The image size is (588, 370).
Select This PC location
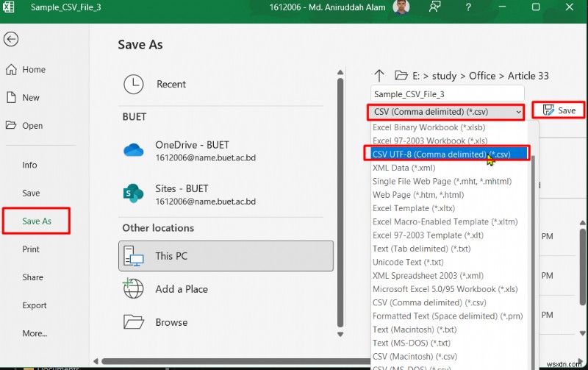(226, 256)
